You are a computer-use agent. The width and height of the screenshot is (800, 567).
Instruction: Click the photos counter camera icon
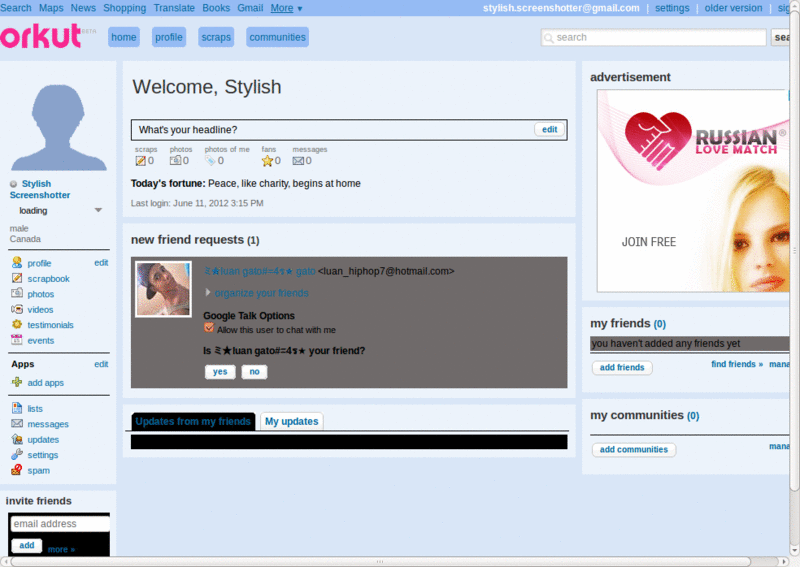176,160
